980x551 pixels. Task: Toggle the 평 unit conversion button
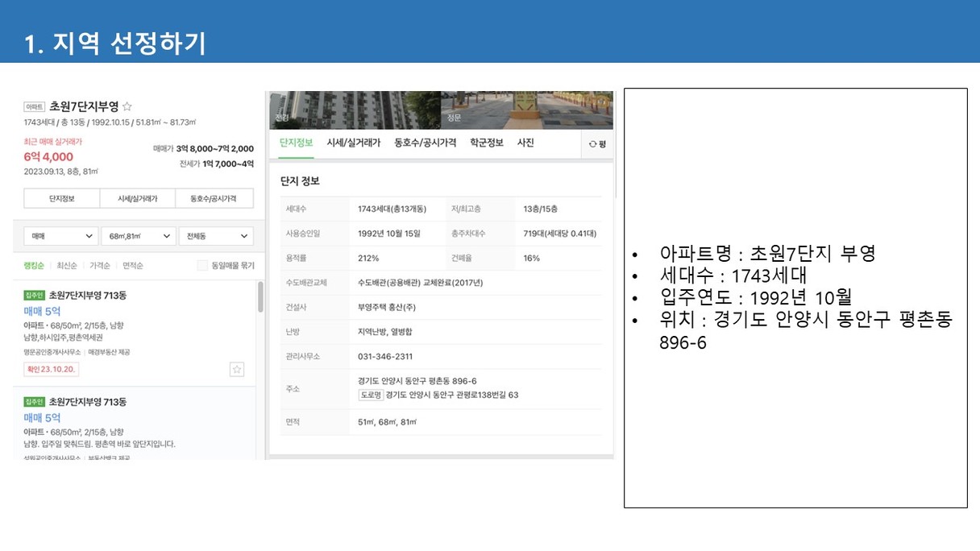pyautogui.click(x=597, y=143)
